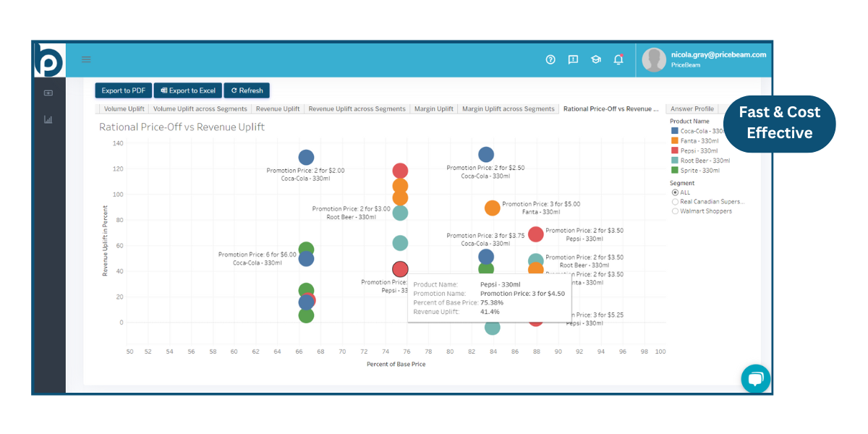
Task: Click the Coca-Cola 2 for $2.00 point
Action: (x=306, y=157)
